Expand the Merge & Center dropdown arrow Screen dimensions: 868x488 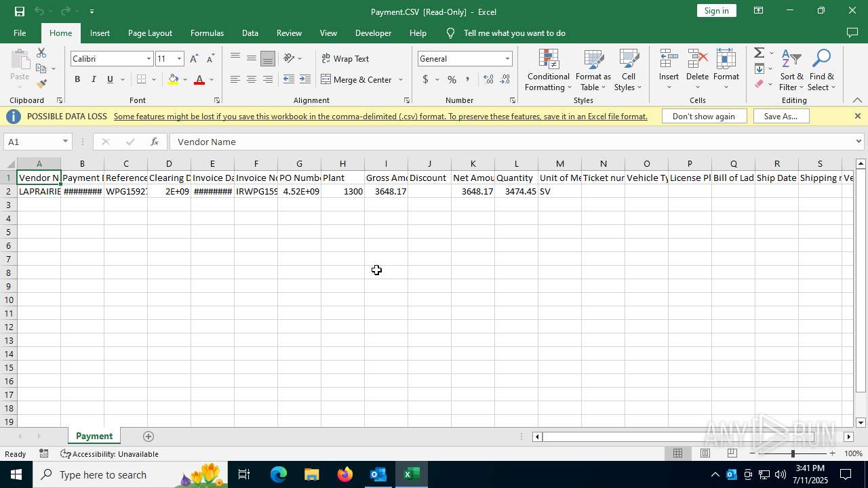pyautogui.click(x=400, y=79)
